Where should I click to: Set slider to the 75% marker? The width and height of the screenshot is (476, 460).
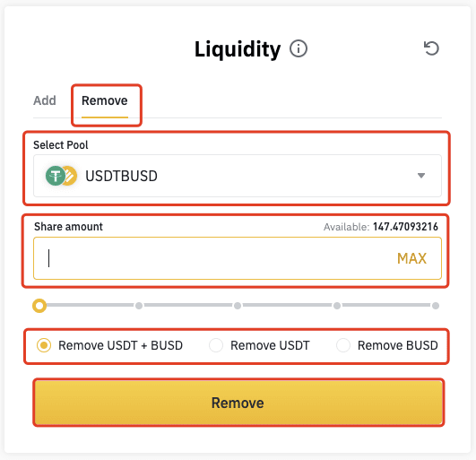(337, 306)
